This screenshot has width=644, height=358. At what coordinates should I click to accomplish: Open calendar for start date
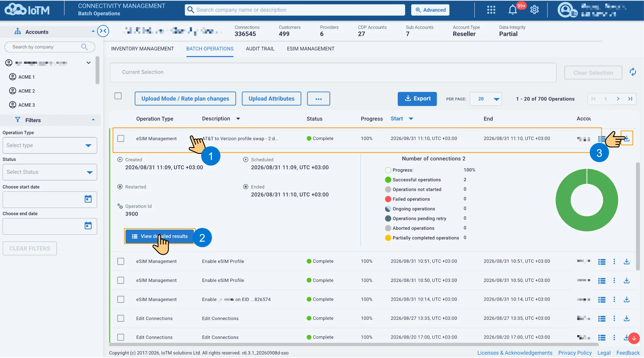coord(88,199)
